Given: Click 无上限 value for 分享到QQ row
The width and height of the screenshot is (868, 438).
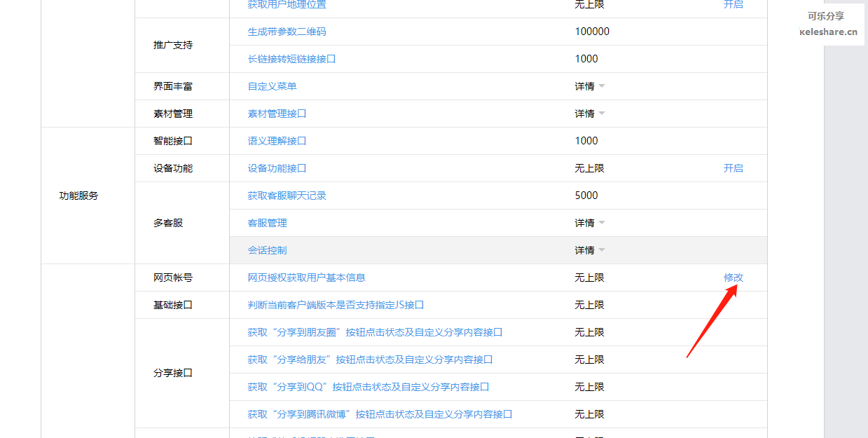Looking at the screenshot, I should [x=589, y=387].
